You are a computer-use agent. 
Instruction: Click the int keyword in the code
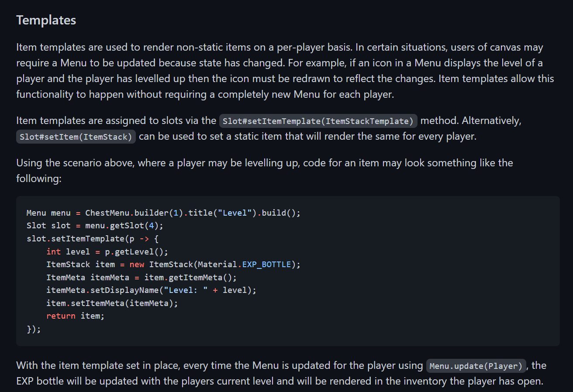pos(54,252)
